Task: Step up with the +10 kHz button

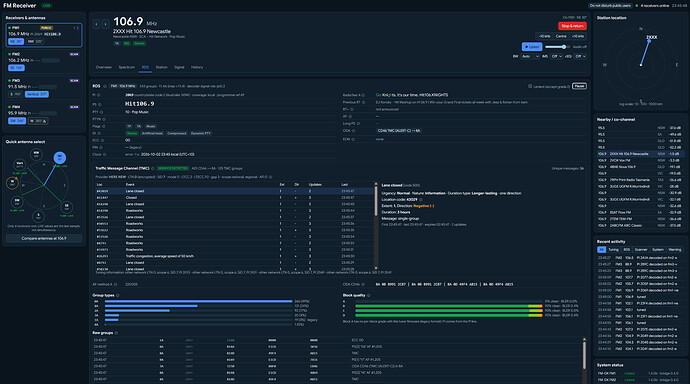Action: pos(578,36)
